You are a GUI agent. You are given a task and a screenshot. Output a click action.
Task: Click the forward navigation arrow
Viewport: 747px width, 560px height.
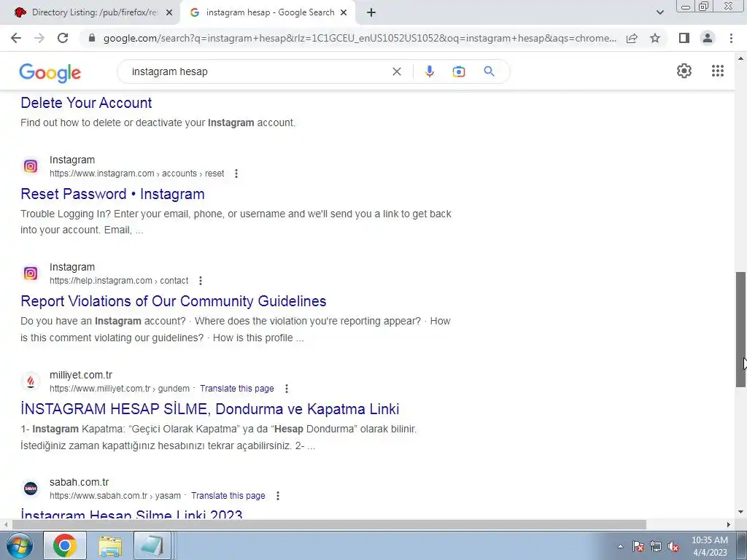point(39,38)
